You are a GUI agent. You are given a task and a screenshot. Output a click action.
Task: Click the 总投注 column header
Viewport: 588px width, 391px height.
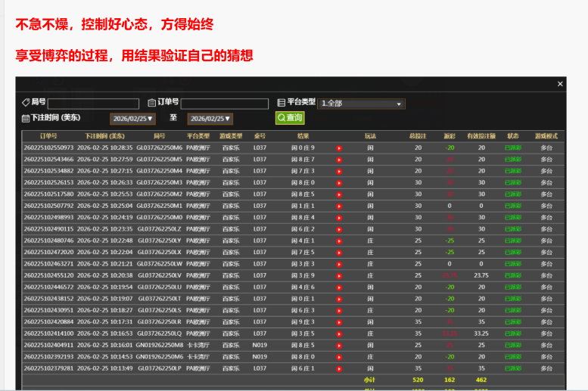[x=418, y=136]
